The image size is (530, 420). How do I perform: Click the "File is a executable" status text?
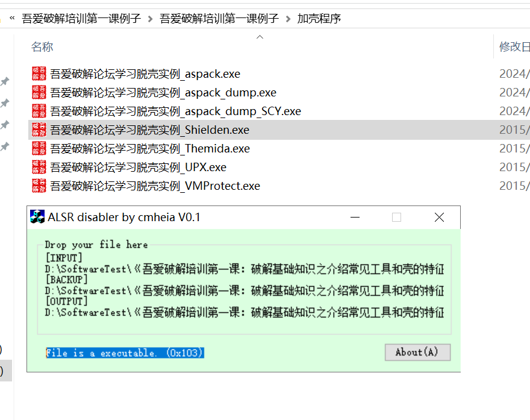coord(125,353)
